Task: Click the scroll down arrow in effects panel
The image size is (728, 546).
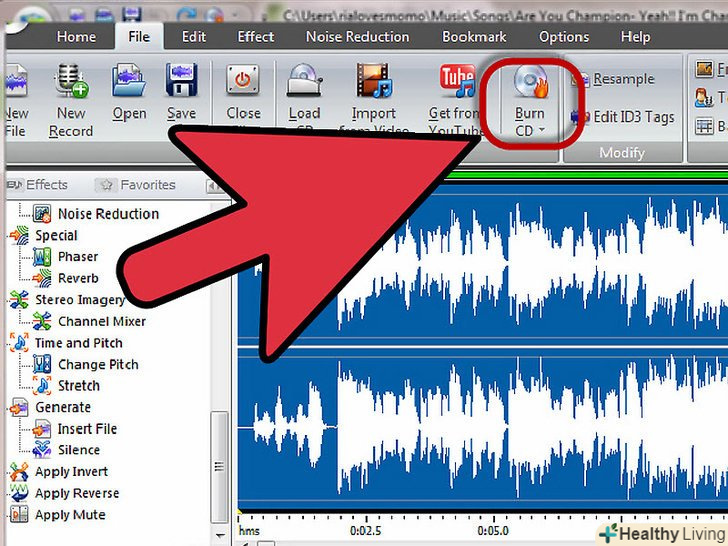Action: pos(219,535)
